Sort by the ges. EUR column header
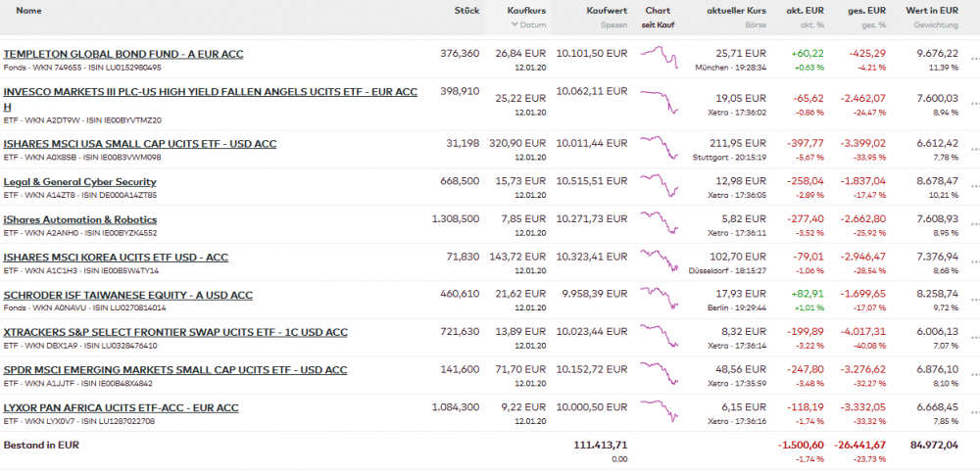Viewport: 980px width, 472px height. 868,11
